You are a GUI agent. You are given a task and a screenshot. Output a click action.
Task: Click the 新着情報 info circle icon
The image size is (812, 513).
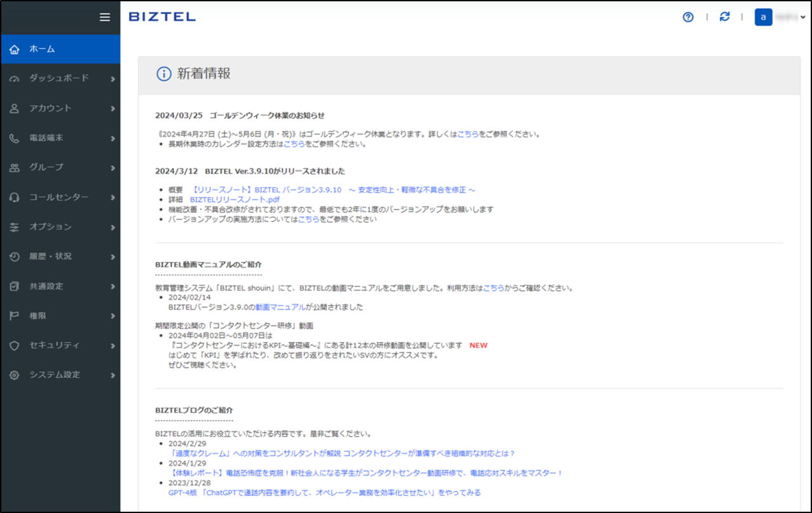(x=164, y=74)
